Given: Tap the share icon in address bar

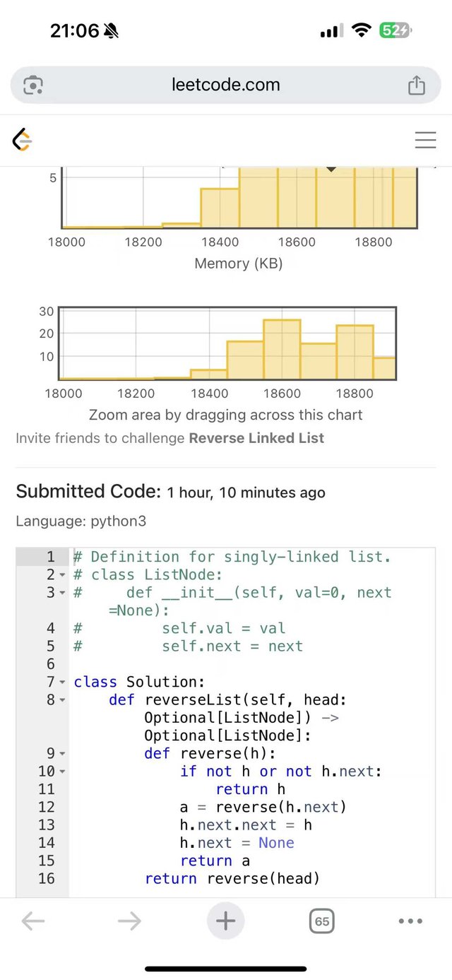Looking at the screenshot, I should (417, 85).
